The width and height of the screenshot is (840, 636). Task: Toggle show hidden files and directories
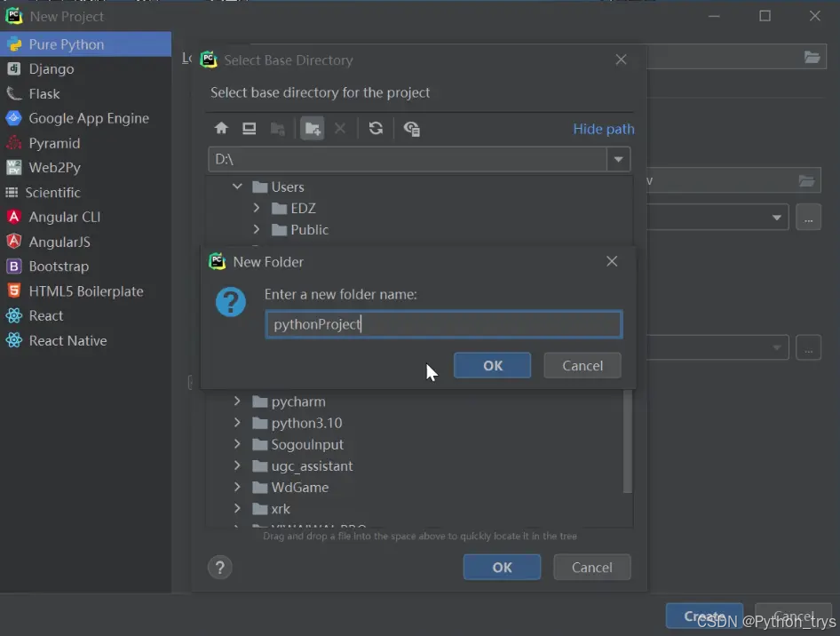(411, 129)
